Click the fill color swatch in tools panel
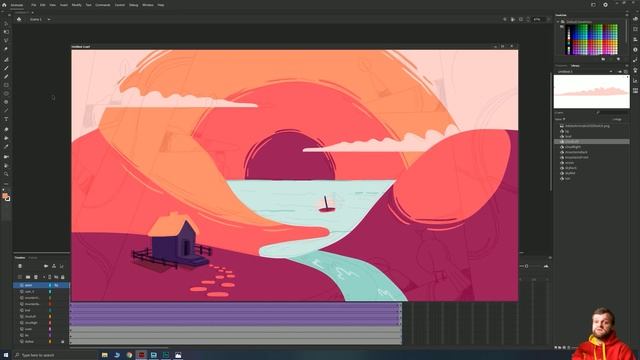Image resolution: width=640 pixels, height=360 pixels. pyautogui.click(x=5, y=196)
